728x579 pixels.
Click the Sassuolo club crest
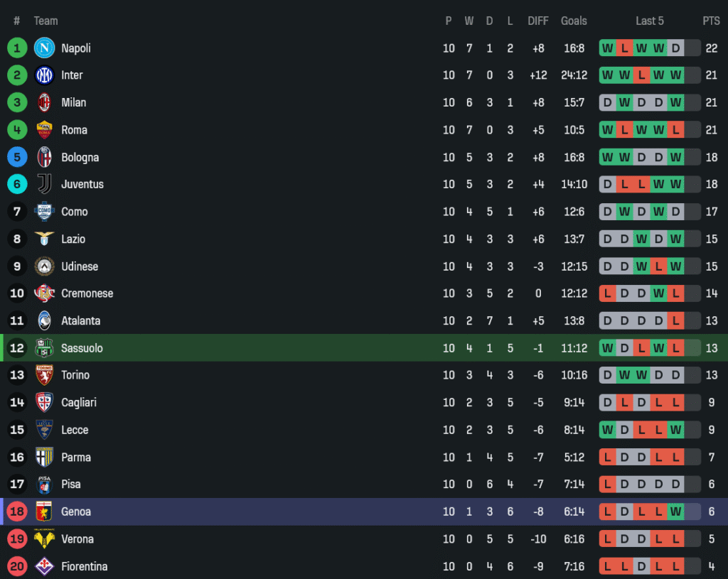point(44,348)
